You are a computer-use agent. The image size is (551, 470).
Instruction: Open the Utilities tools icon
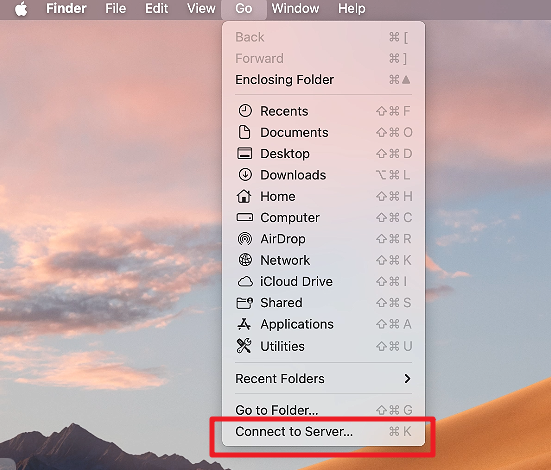(x=244, y=346)
